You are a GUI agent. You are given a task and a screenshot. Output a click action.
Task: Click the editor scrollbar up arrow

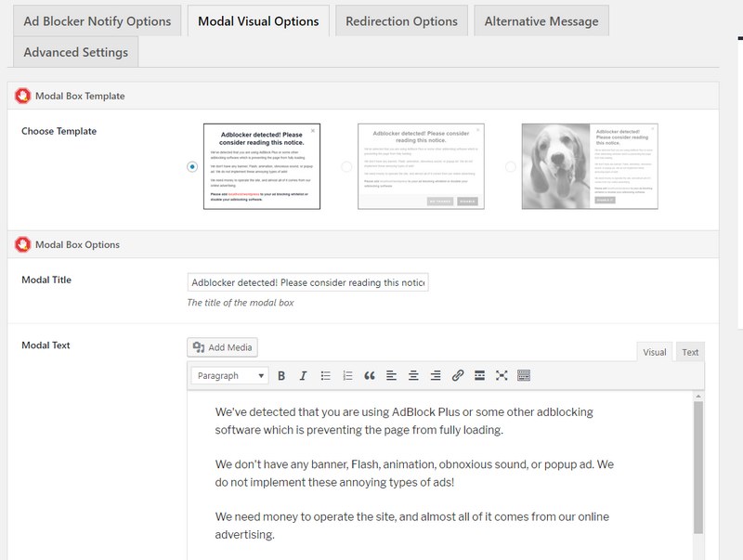point(698,396)
